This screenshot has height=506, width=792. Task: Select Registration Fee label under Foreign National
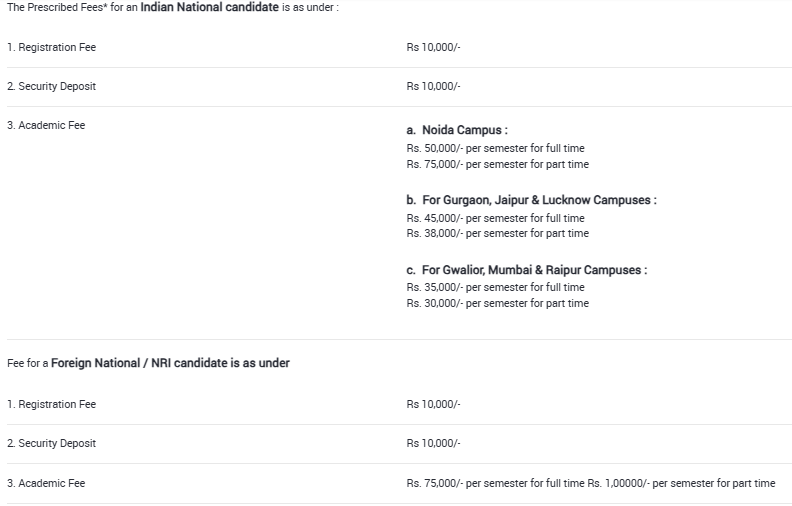(51, 404)
